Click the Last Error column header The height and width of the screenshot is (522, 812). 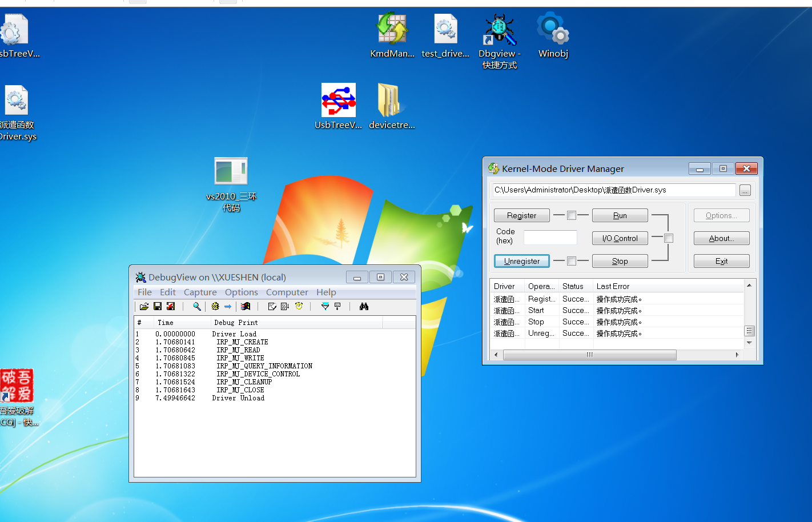pyautogui.click(x=668, y=286)
